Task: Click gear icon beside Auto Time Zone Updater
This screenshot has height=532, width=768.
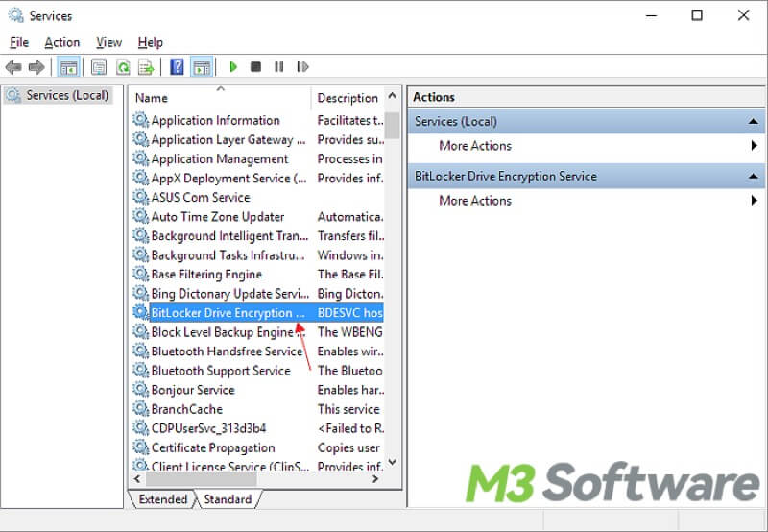Action: tap(140, 216)
